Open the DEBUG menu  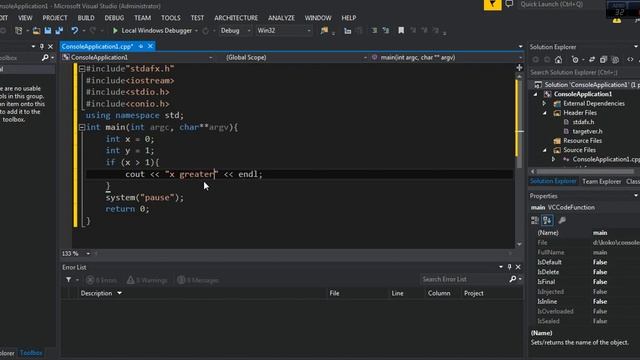click(x=114, y=18)
